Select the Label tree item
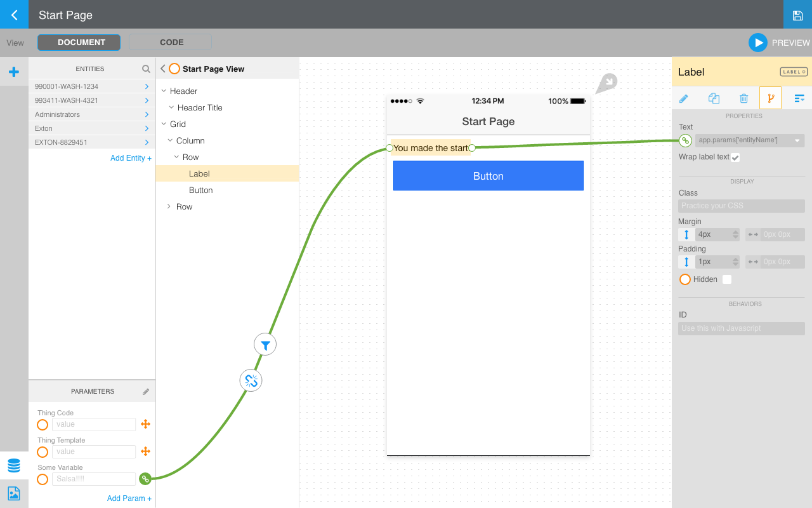 tap(227, 173)
